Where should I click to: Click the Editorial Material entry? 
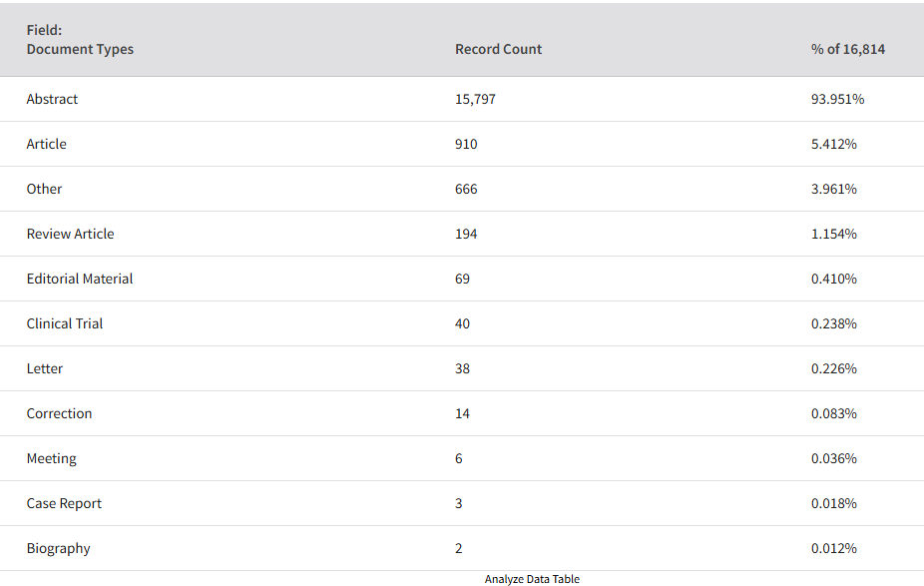tap(80, 279)
